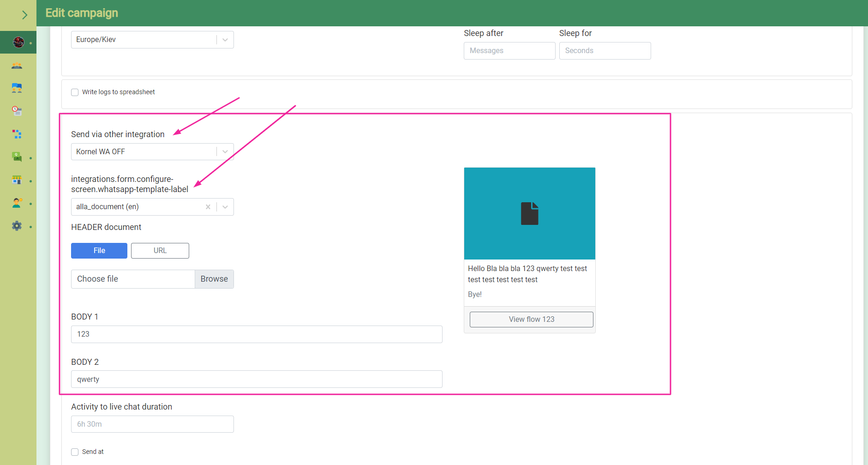Open the flow builder icon
The height and width of the screenshot is (465, 868).
[x=17, y=134]
